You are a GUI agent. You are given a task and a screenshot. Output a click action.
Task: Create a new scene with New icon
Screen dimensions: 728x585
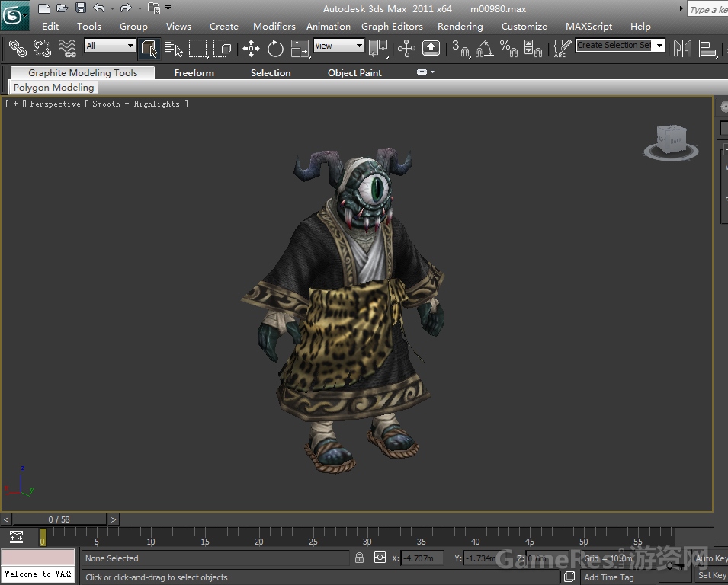click(x=43, y=8)
